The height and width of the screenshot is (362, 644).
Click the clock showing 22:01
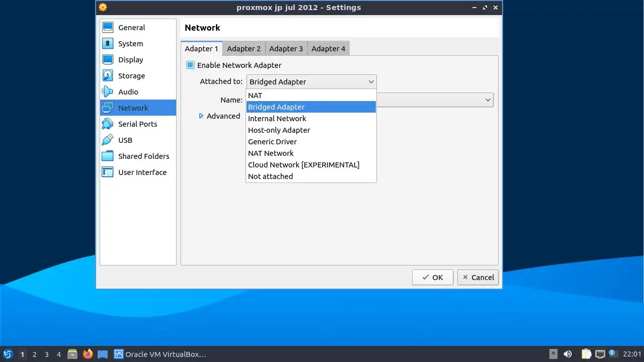click(x=632, y=354)
